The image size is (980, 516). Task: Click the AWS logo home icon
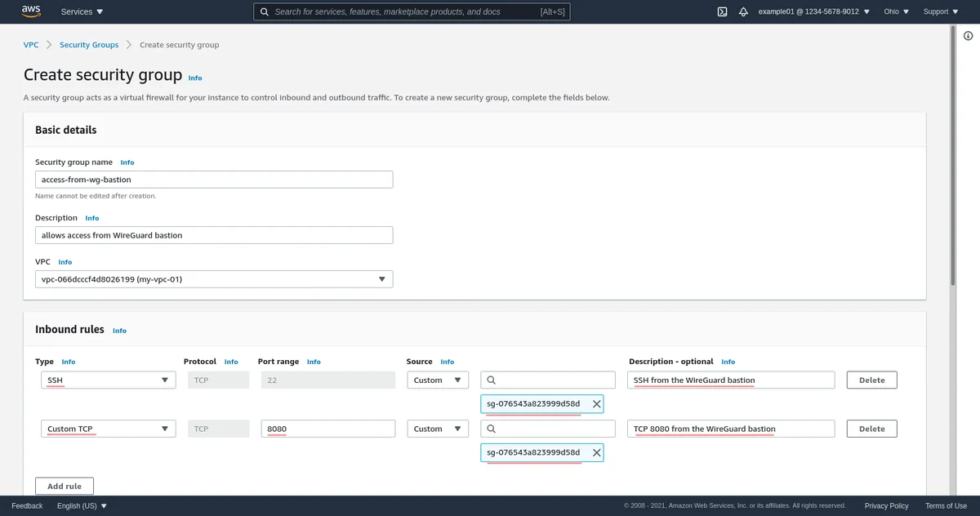[x=31, y=11]
